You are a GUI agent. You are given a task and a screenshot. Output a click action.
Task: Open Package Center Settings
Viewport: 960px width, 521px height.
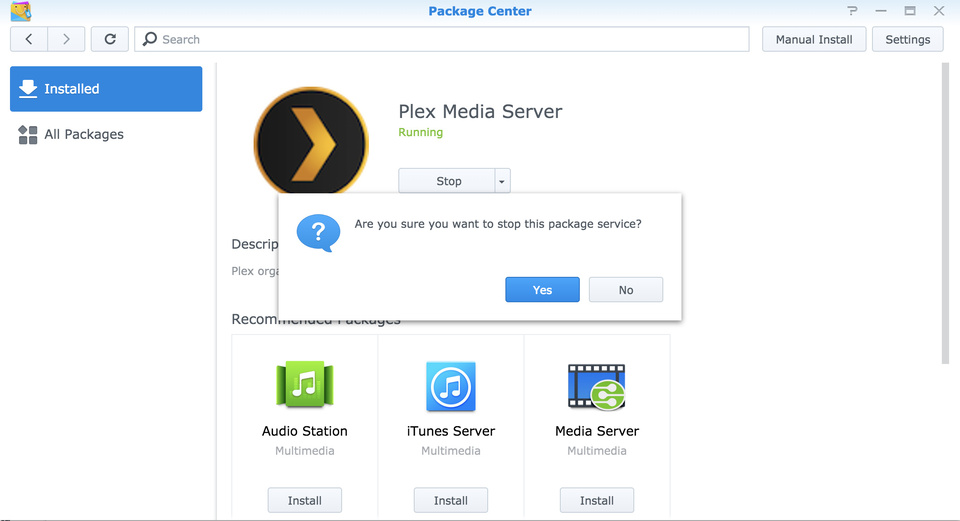[907, 39]
